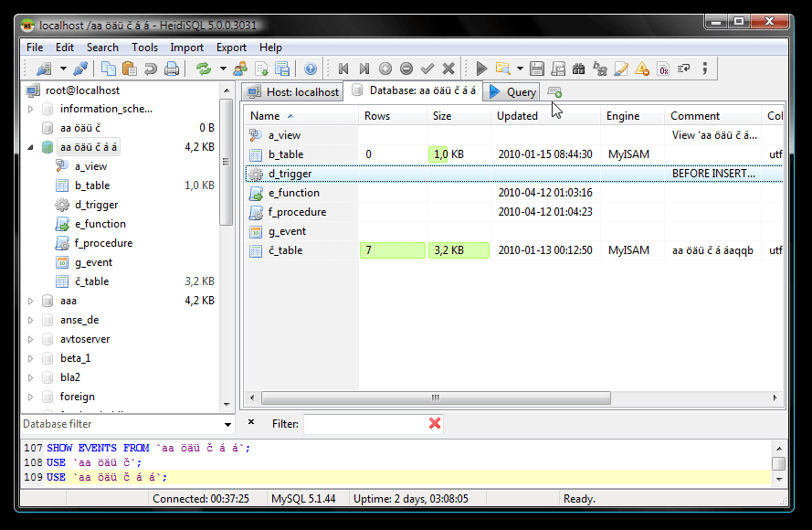The height and width of the screenshot is (530, 812).
Task: Click the Save as snippet icon
Action: [x=558, y=69]
